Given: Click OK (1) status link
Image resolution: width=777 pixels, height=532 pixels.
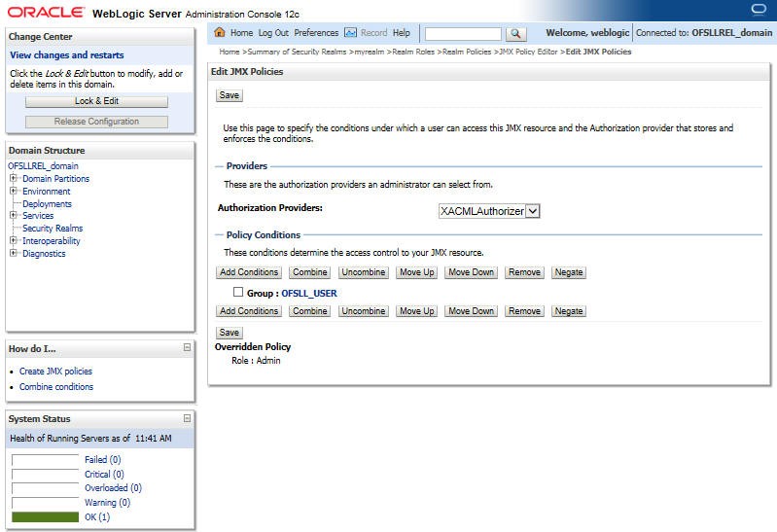Looking at the screenshot, I should [97, 516].
